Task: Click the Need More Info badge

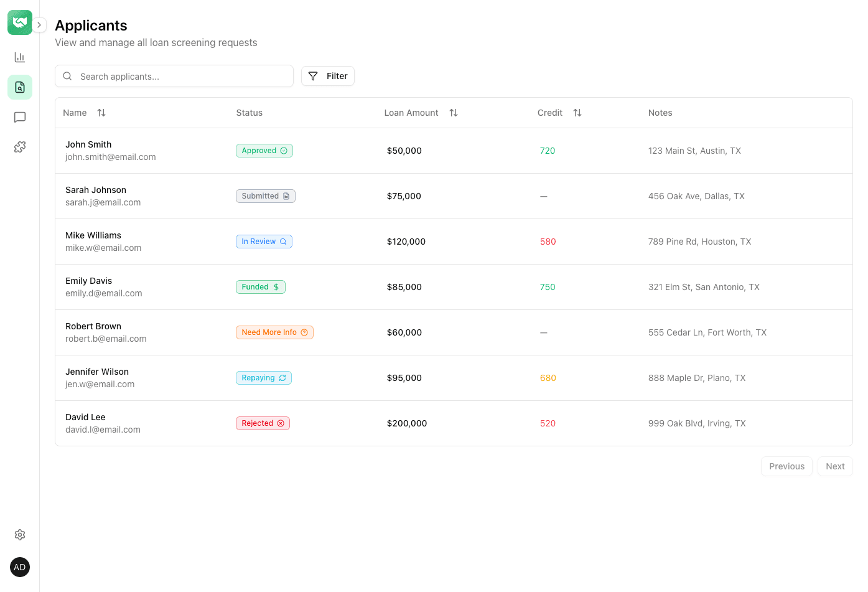Action: coord(274,332)
